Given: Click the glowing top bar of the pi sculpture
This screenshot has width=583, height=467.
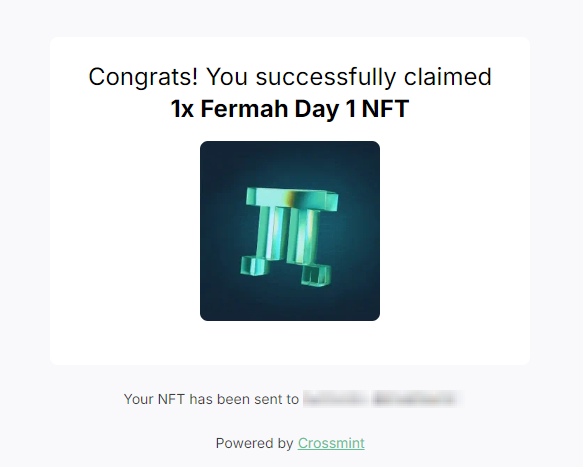Looking at the screenshot, I should [292, 198].
